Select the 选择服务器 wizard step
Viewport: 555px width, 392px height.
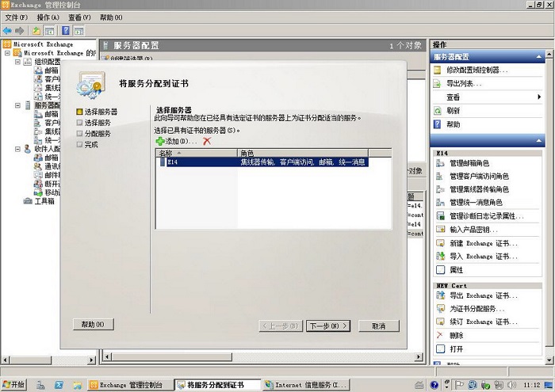point(97,112)
